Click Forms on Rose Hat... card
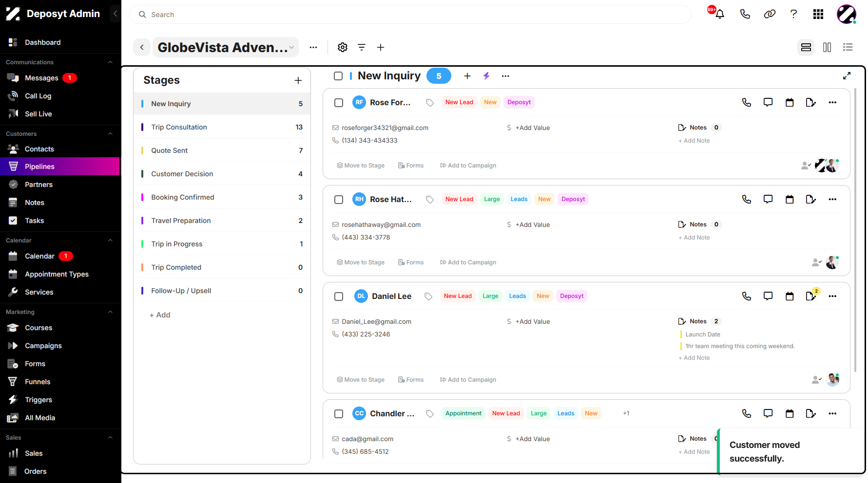 pyautogui.click(x=411, y=262)
